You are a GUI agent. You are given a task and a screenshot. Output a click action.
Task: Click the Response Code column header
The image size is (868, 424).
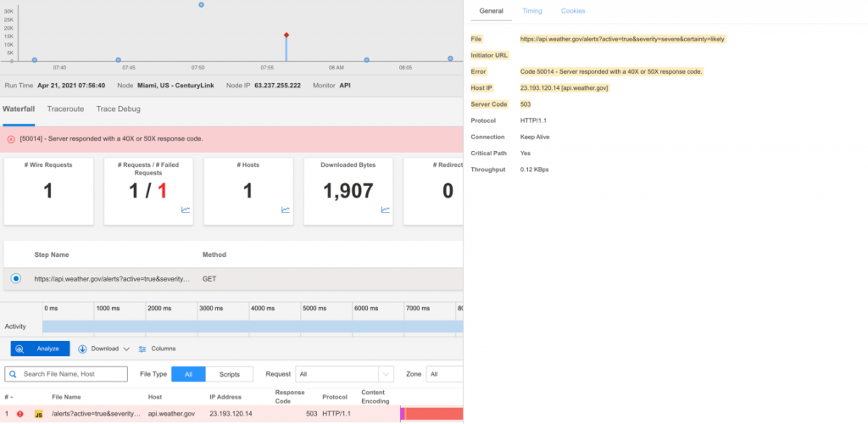pos(290,397)
